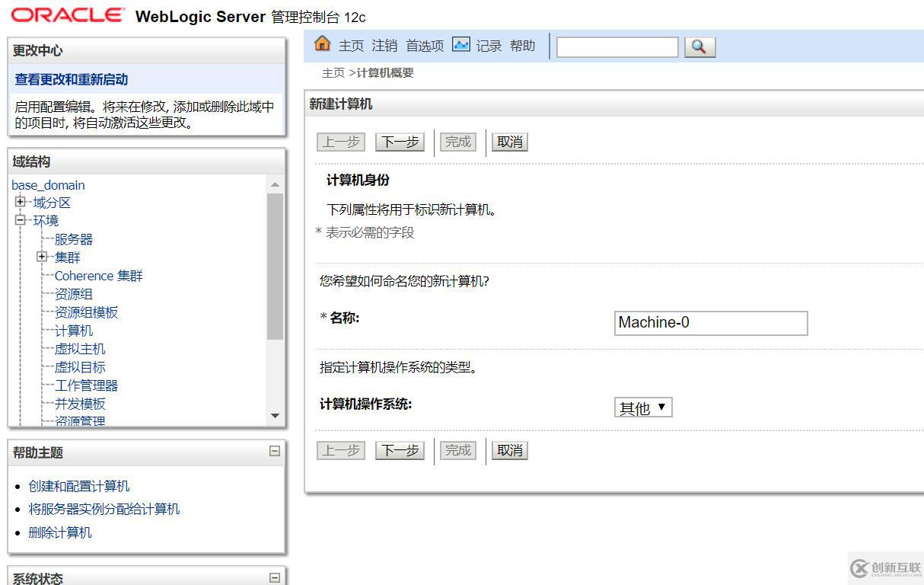This screenshot has height=585, width=924.
Task: Open 帮助 in the toolbar
Action: tap(522, 46)
